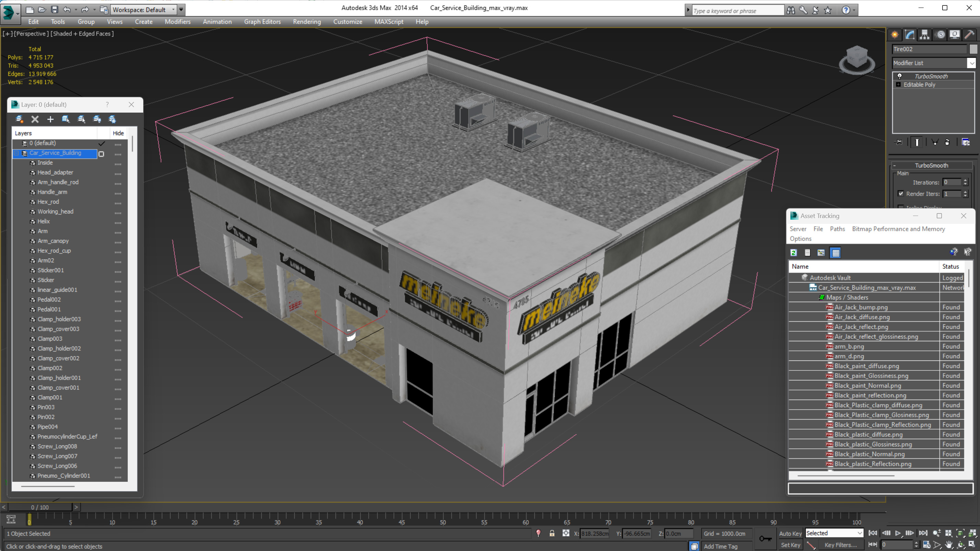
Task: Click the object color swatch next to Tire002
Action: tap(973, 49)
